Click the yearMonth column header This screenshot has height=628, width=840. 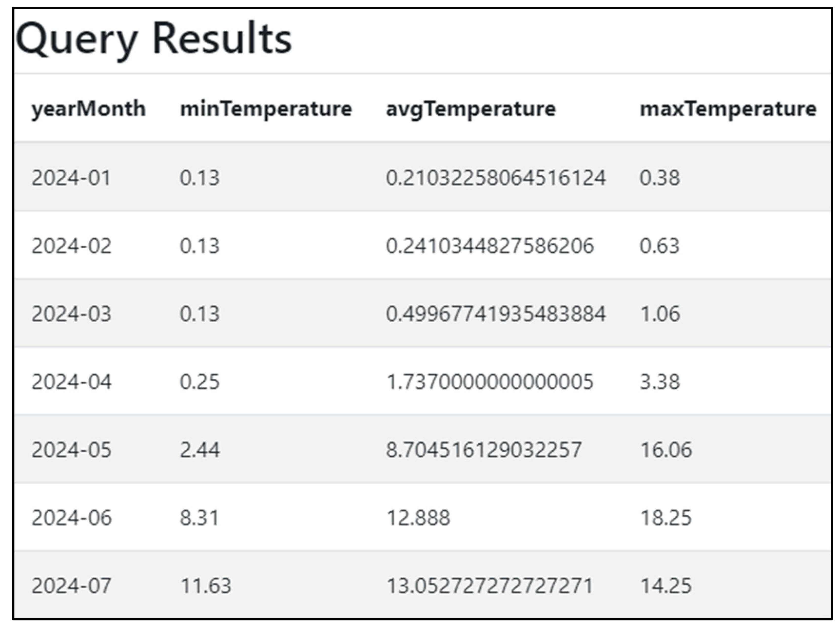point(88,109)
